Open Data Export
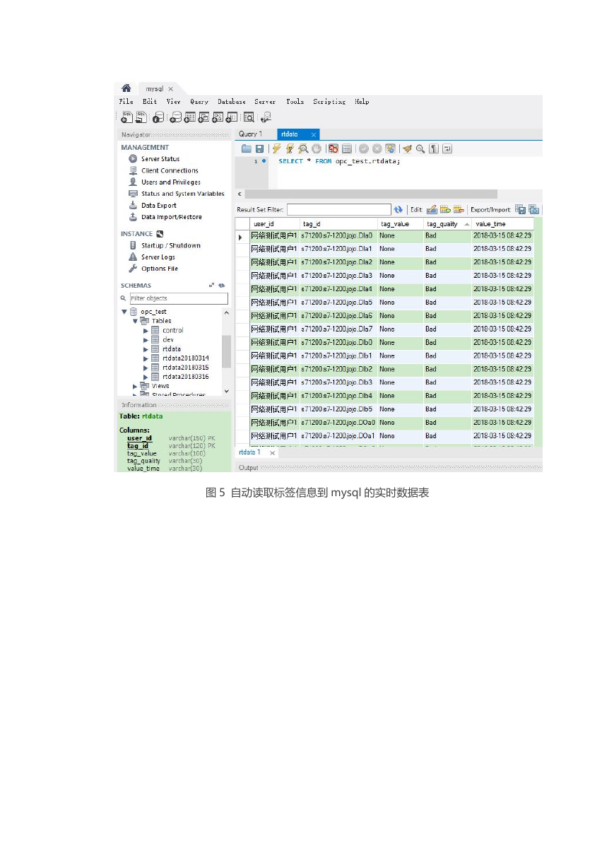Screen dimensions: 614x868 [x=159, y=206]
